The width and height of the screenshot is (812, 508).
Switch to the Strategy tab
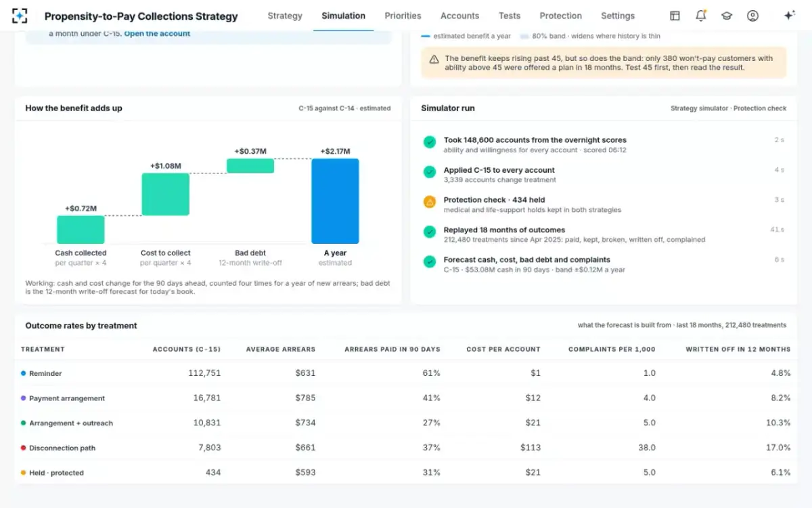pos(285,16)
